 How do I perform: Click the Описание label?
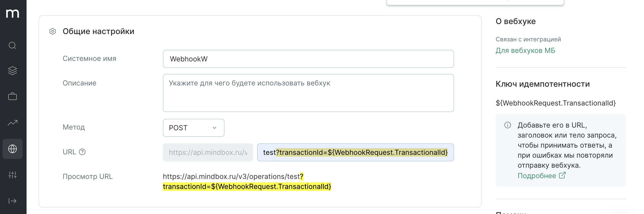click(x=79, y=83)
